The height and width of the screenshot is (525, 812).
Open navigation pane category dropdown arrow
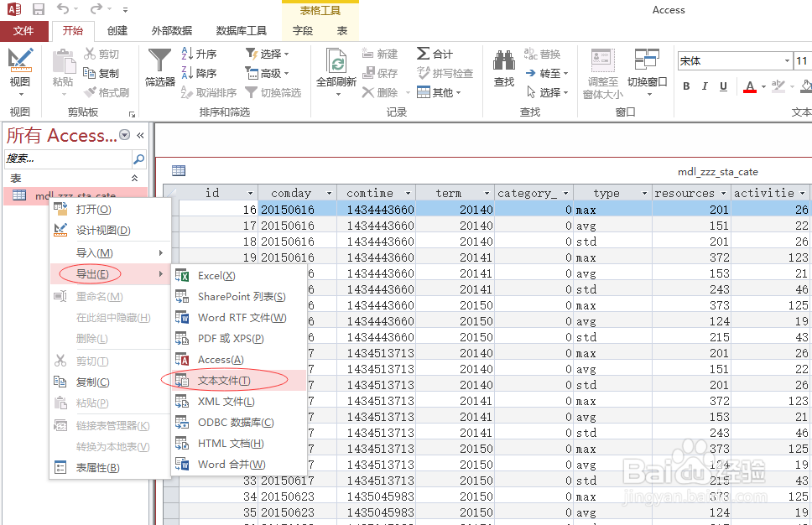(125, 135)
